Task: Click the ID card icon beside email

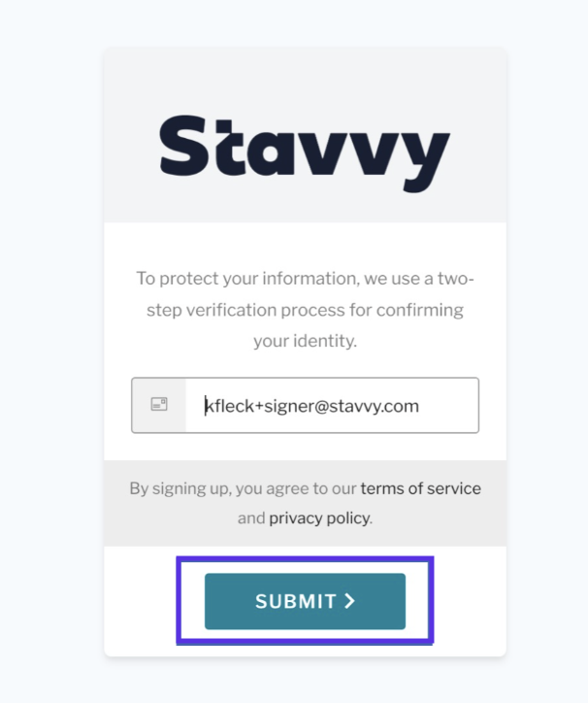Action: click(159, 405)
